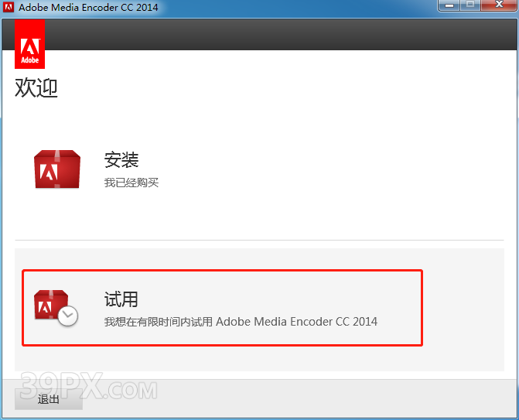Click the Adobe Media Encoder CC 2014 window title

pyautogui.click(x=88, y=7)
